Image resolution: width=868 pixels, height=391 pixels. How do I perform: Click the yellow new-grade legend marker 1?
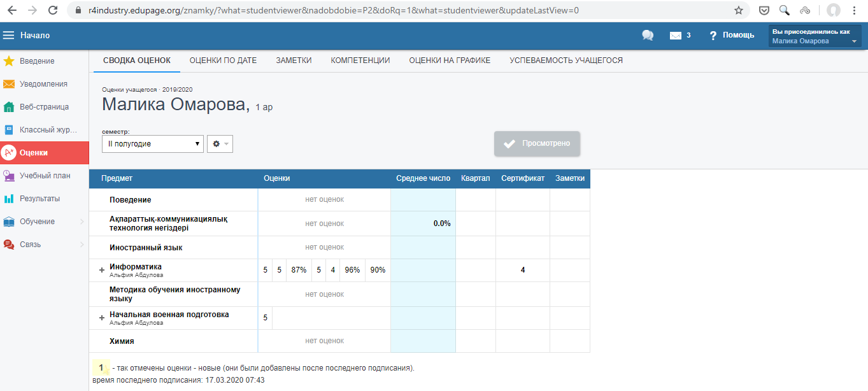(x=101, y=367)
